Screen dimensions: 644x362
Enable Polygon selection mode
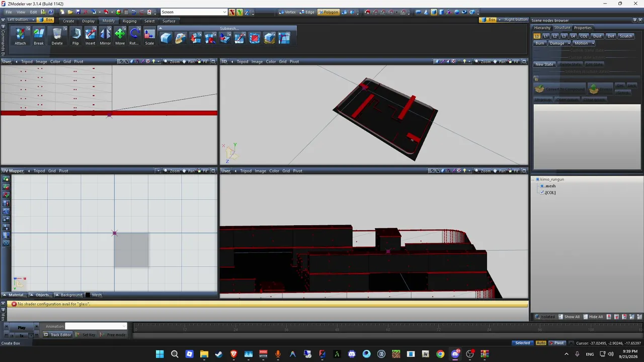click(x=328, y=12)
